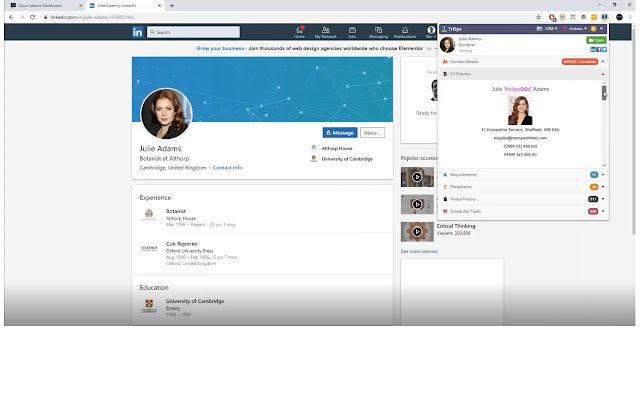Play the Critical Thinking course video
Viewport: 640px width, 400px height.
(x=417, y=231)
